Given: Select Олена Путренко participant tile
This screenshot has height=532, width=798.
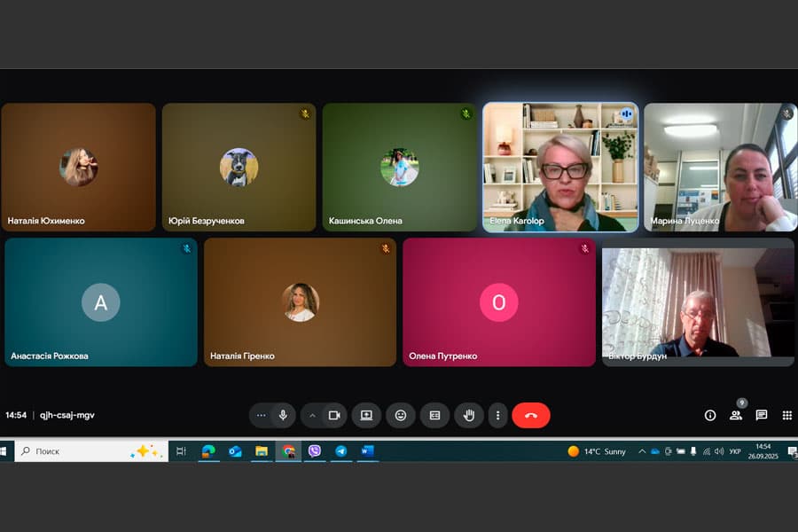Looking at the screenshot, I should pyautogui.click(x=499, y=302).
